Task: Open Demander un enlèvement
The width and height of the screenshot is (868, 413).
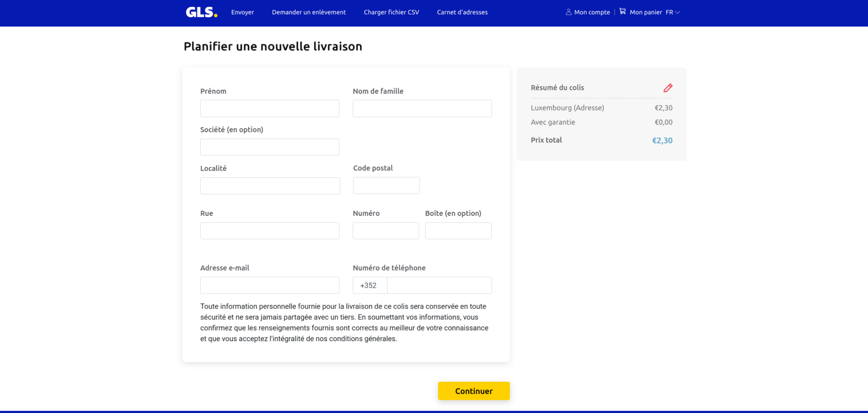Action: click(x=309, y=12)
